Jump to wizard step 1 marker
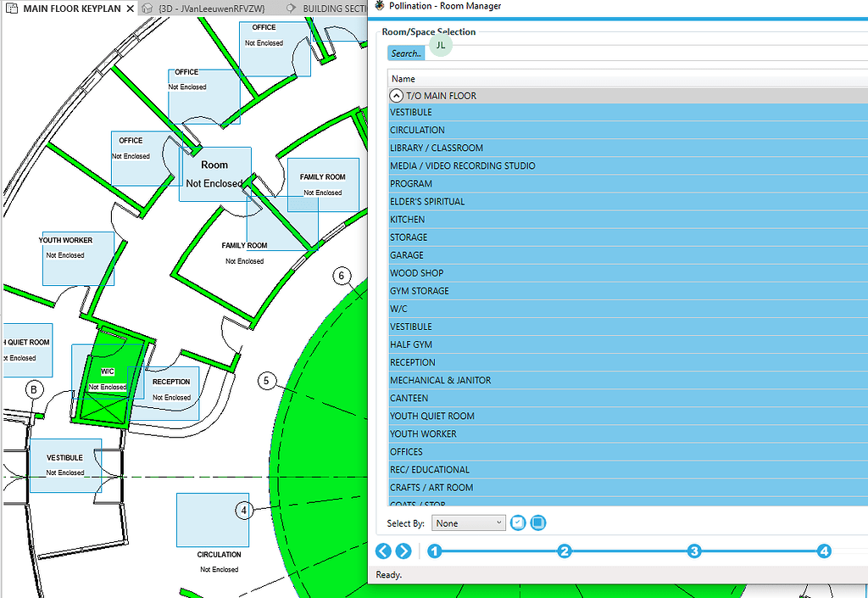This screenshot has height=598, width=868. 435,551
